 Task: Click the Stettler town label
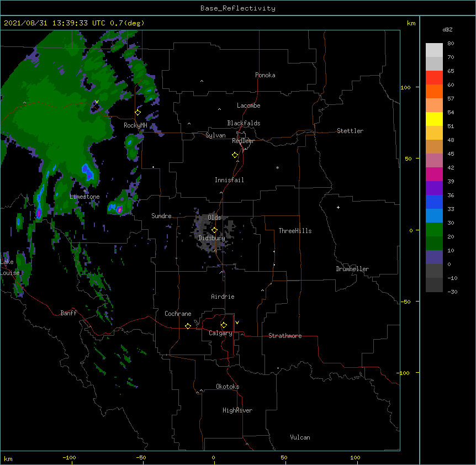tap(350, 131)
